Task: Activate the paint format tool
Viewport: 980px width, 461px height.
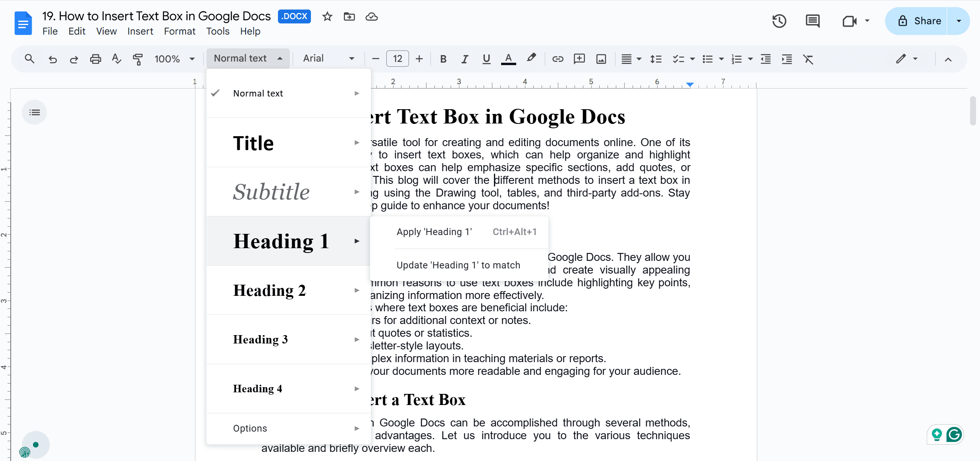Action: tap(138, 59)
